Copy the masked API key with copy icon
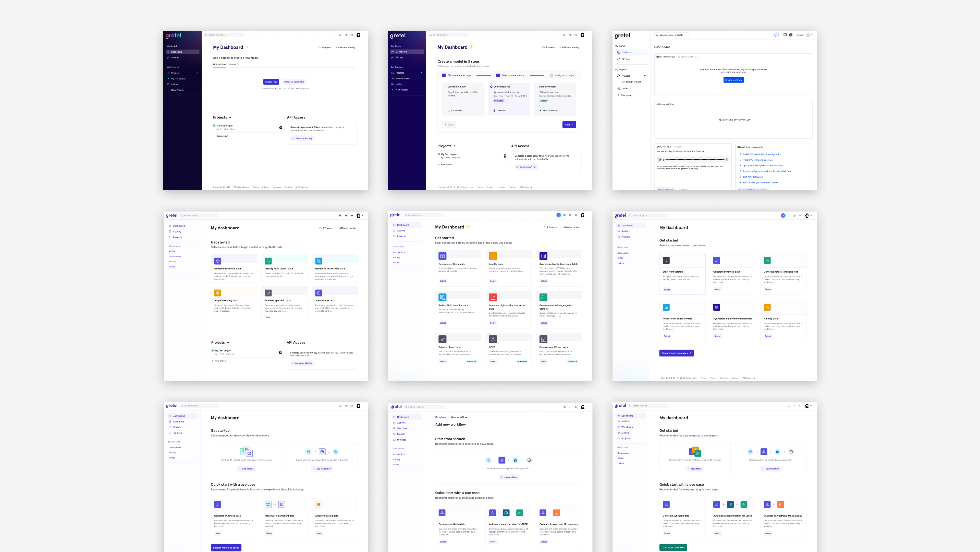 click(x=726, y=159)
